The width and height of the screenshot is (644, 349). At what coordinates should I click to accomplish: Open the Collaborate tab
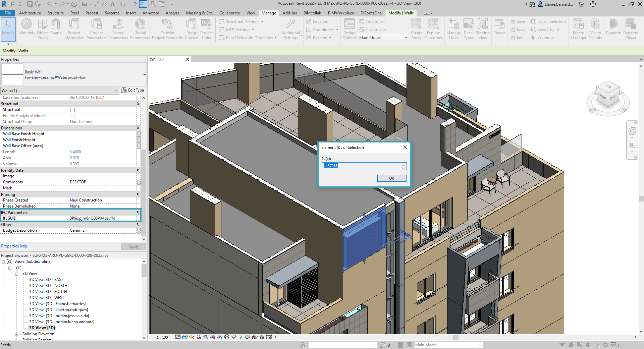click(x=229, y=13)
